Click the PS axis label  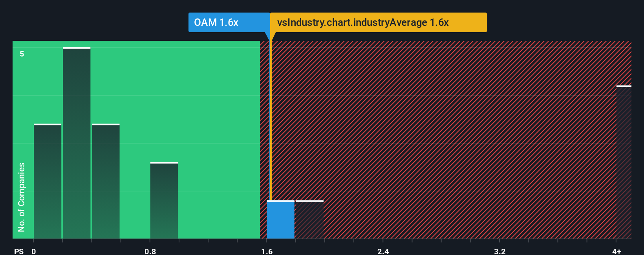coord(19,251)
